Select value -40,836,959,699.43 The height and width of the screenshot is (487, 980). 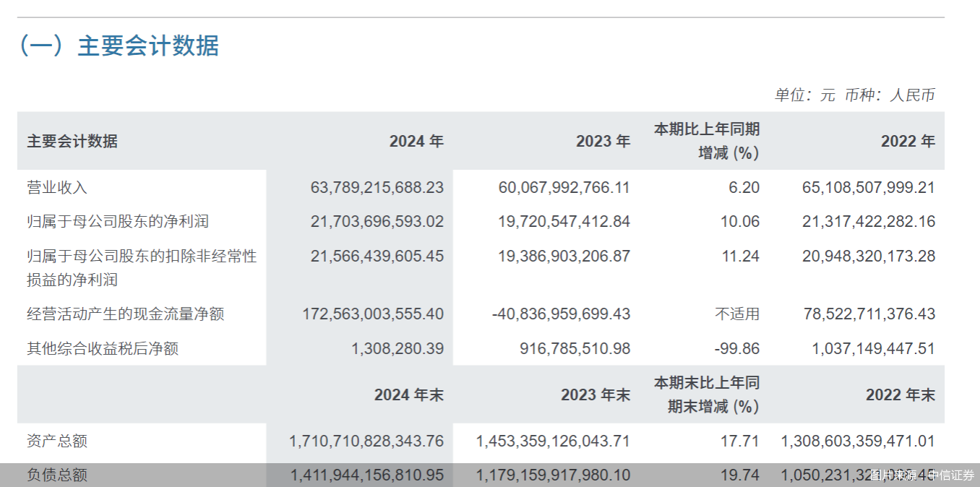tap(561, 314)
